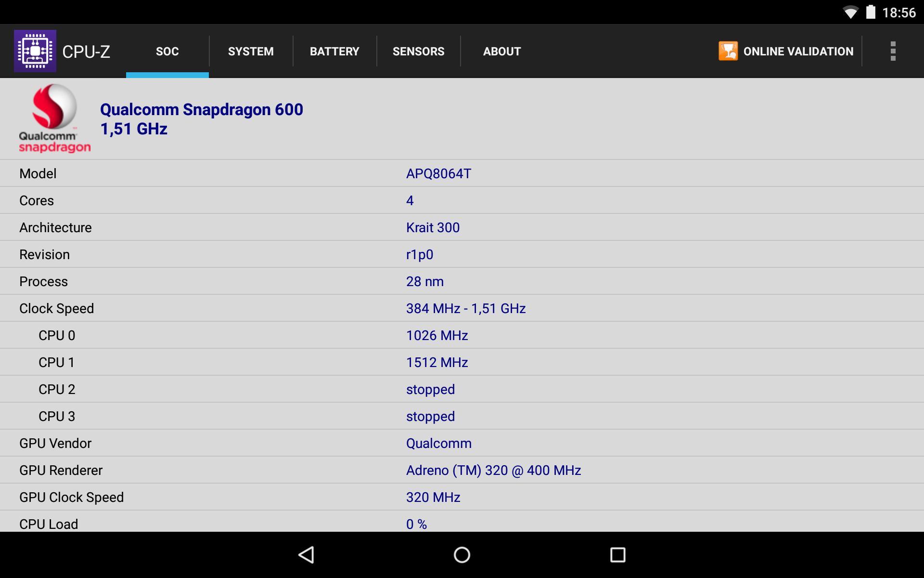924x578 pixels.
Task: Select the CPU 1 row label
Action: click(57, 362)
